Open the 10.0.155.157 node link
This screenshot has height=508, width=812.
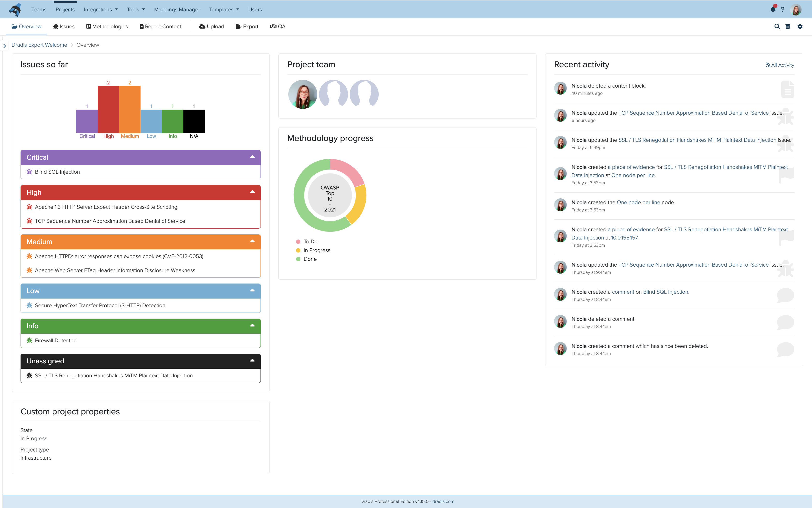point(624,238)
